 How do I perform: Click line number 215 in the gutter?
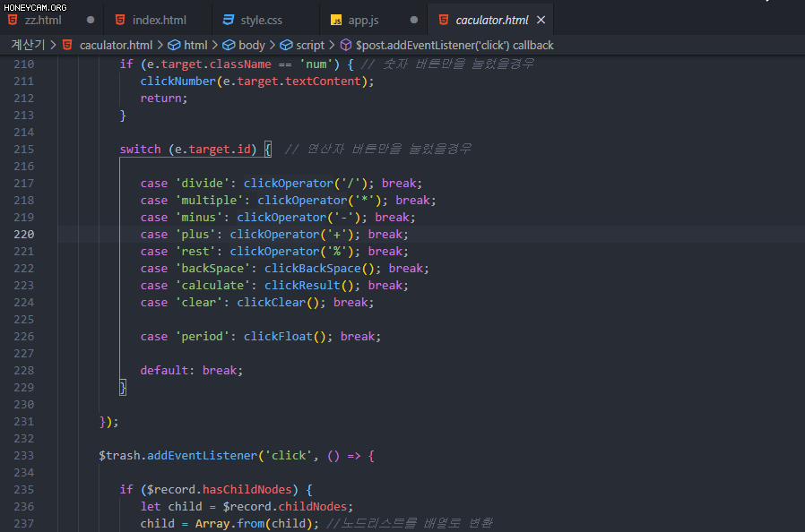[x=23, y=150]
